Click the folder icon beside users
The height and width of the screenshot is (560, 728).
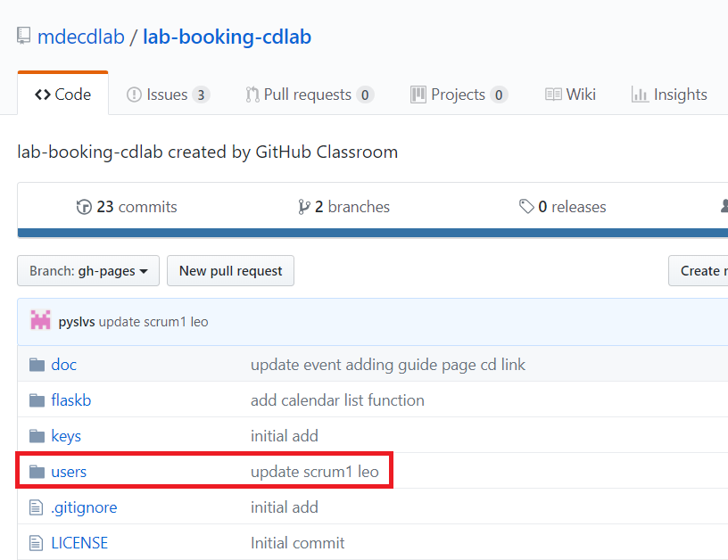pos(37,472)
